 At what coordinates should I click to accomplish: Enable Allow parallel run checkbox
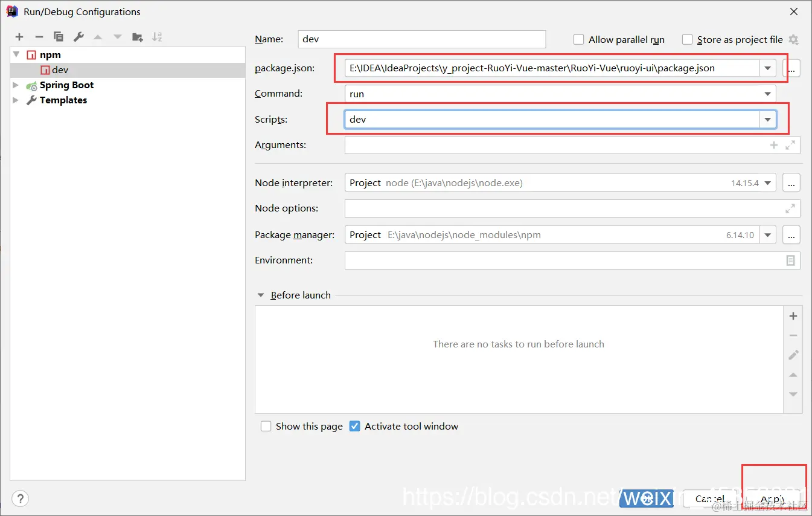click(578, 39)
